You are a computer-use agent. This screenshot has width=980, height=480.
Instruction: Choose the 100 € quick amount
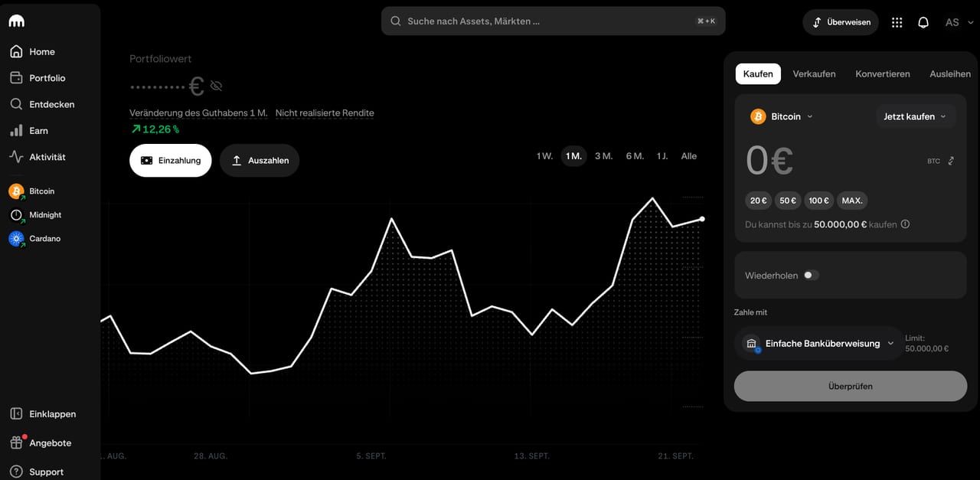(818, 201)
